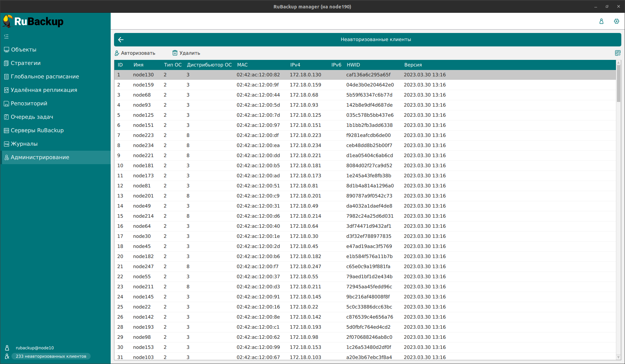Click the Авторизовать button

coord(135,53)
